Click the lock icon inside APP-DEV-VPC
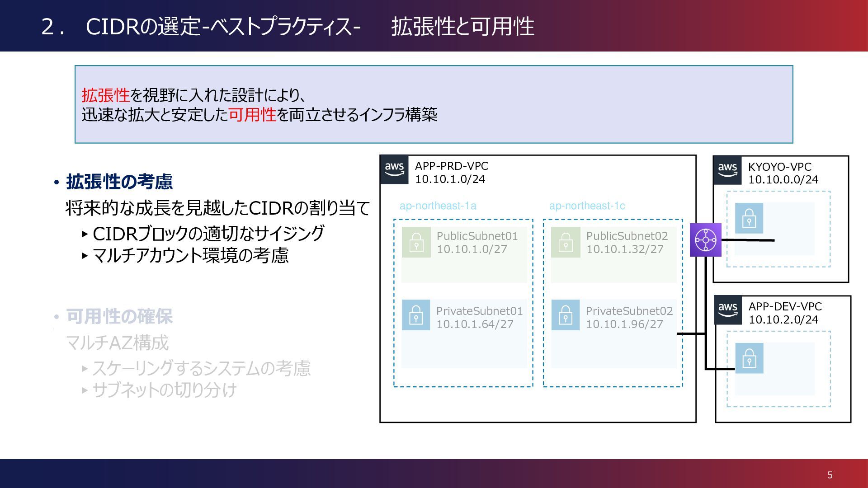868x488 pixels. click(x=749, y=358)
